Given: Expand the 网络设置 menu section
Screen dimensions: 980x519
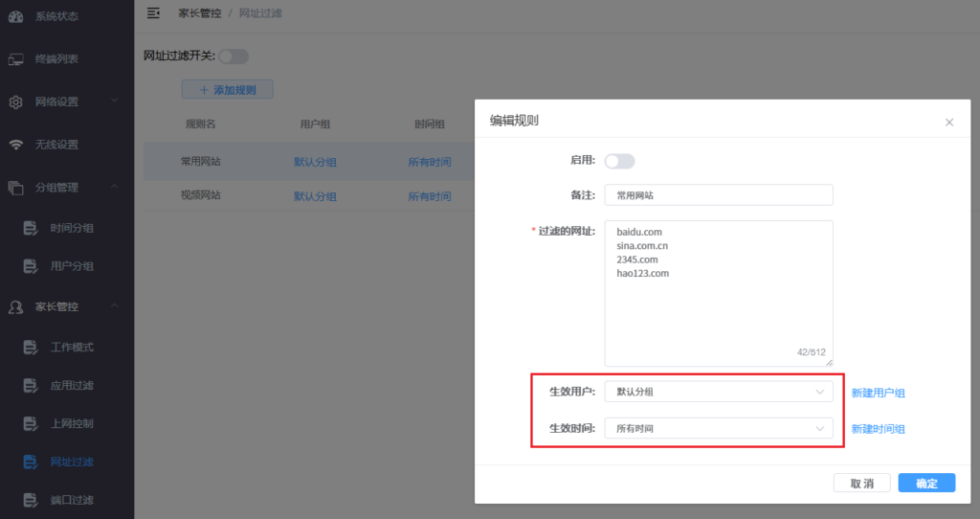Looking at the screenshot, I should (114, 101).
